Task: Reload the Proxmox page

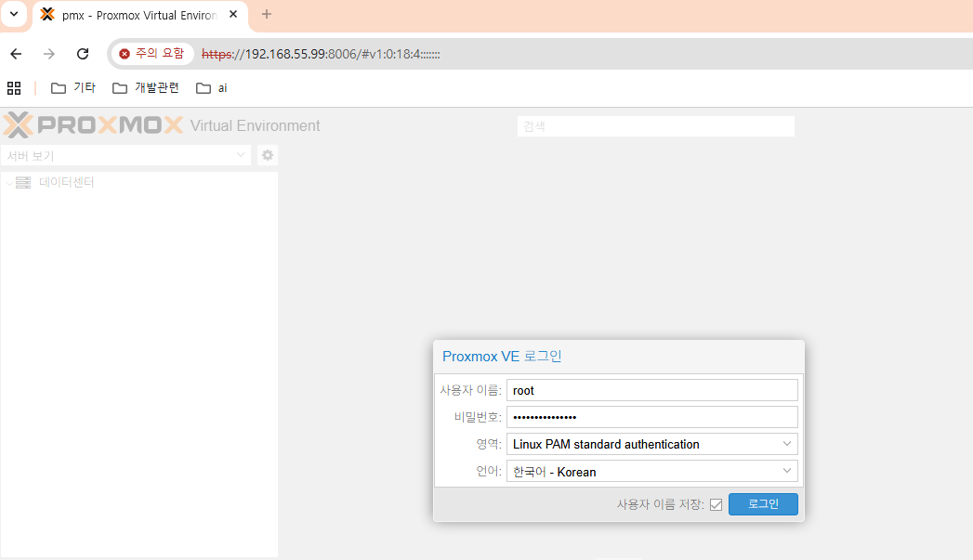Action: point(83,54)
